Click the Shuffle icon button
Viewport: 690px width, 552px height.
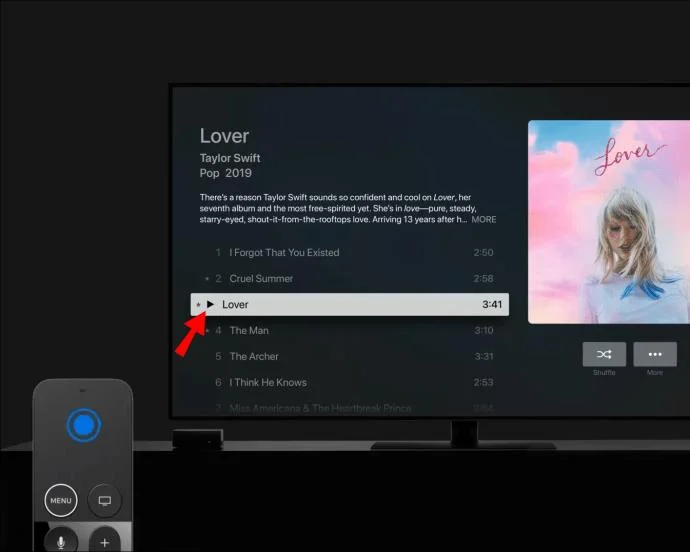point(604,354)
